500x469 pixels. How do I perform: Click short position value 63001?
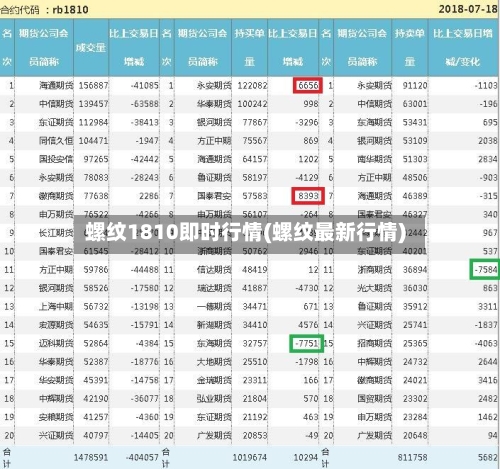tap(415, 104)
